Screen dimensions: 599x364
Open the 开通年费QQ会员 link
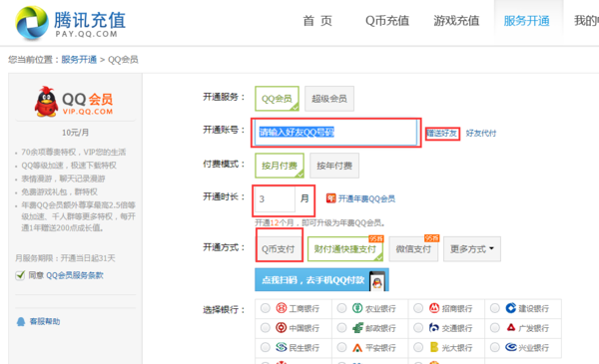tap(366, 198)
